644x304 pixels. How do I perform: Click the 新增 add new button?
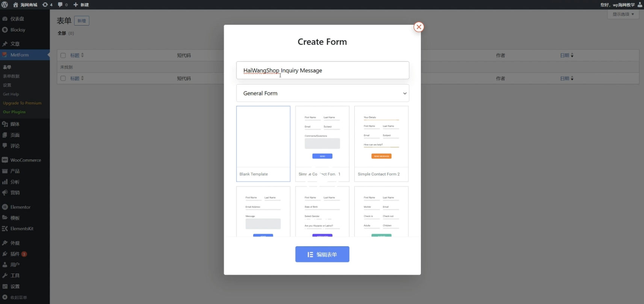(82, 21)
